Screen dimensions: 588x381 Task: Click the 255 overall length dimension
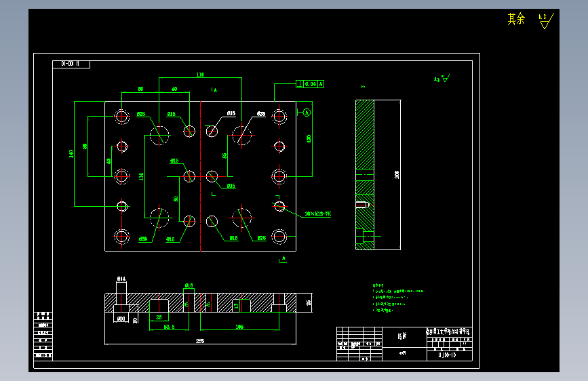pos(200,341)
